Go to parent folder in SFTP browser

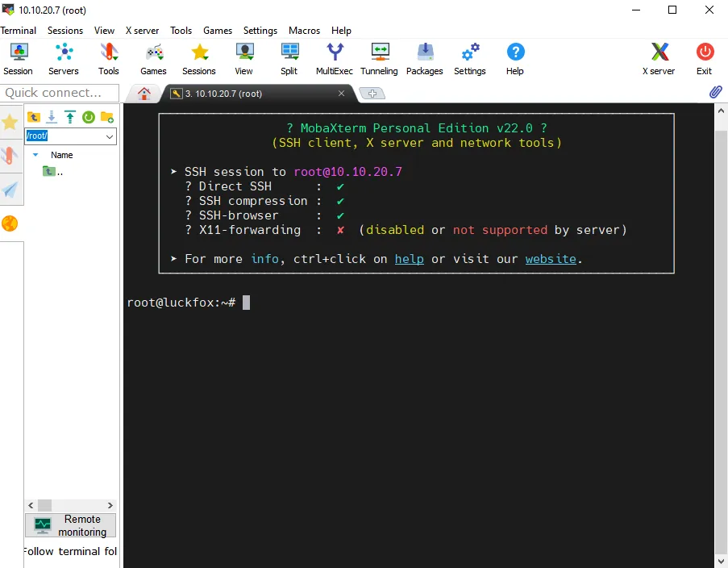(33, 117)
